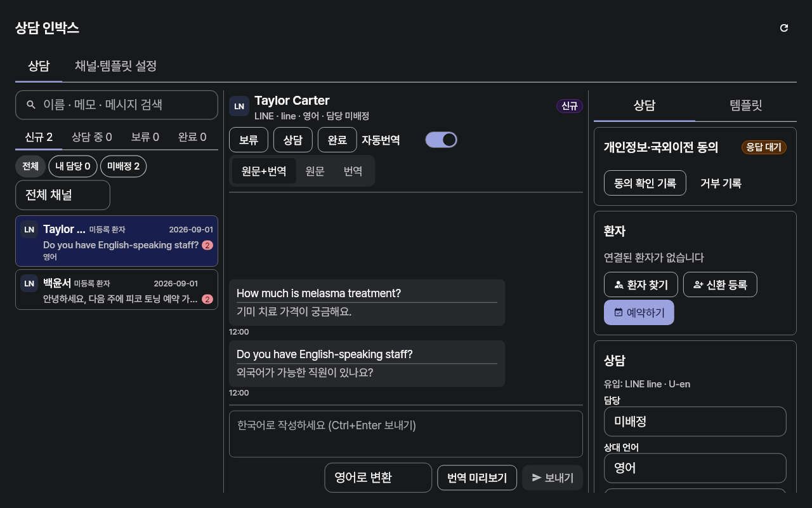Select the 상담 tab in the right panel
The height and width of the screenshot is (508, 812).
645,105
